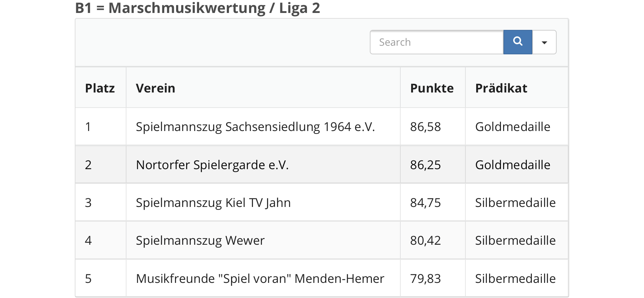Open the search options dropdown caret
This screenshot has height=298, width=644.
point(544,42)
